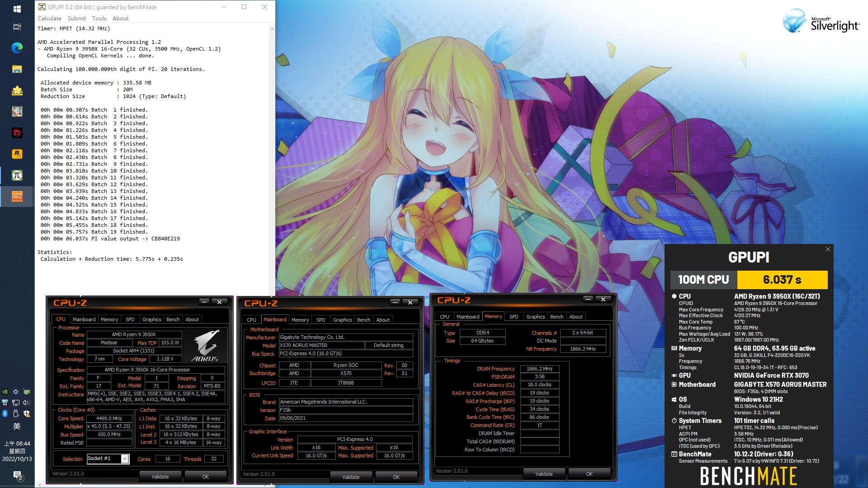868x488 pixels.
Task: Close the CPU-Z Memory window
Action: 603,299
